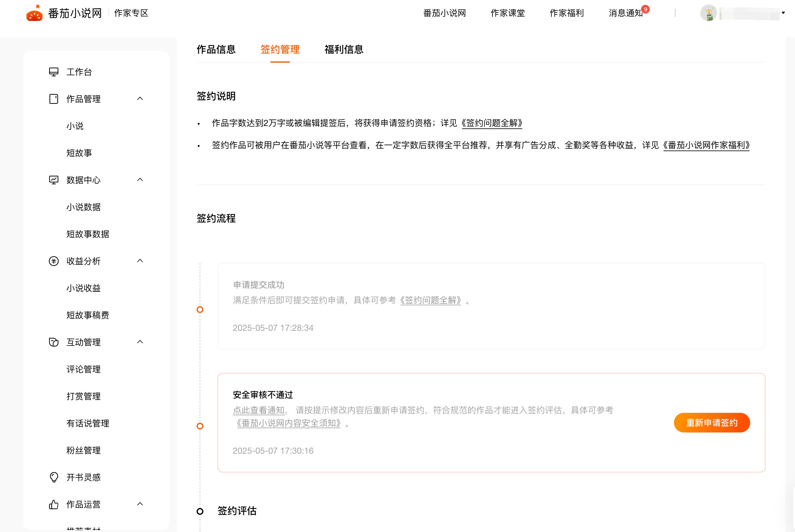Image resolution: width=795 pixels, height=532 pixels.
Task: Click the interaction management icon
Action: pos(54,342)
